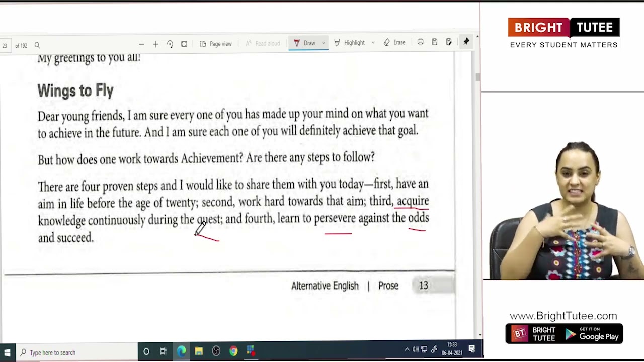This screenshot has height=362, width=644.
Task: Click the scrollbar up arrow
Action: pyautogui.click(x=477, y=37)
